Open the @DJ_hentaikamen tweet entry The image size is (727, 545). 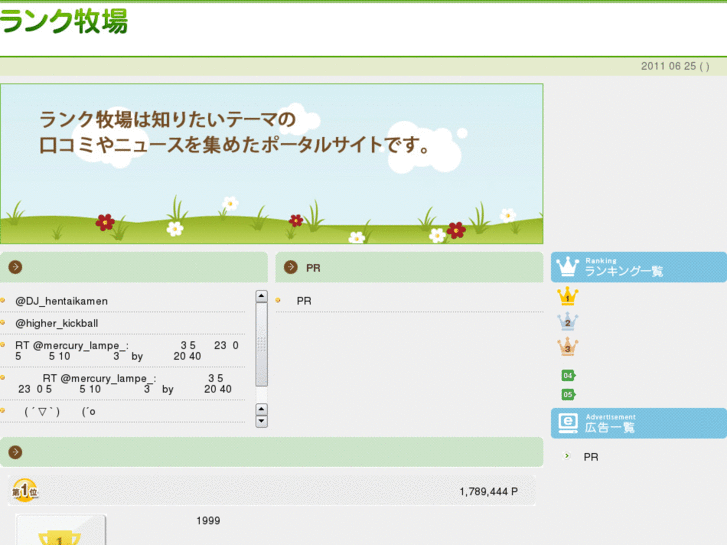(x=61, y=301)
